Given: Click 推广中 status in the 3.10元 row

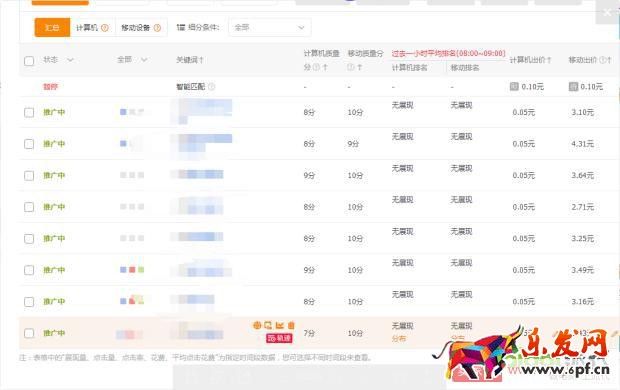Looking at the screenshot, I should click(x=54, y=112).
